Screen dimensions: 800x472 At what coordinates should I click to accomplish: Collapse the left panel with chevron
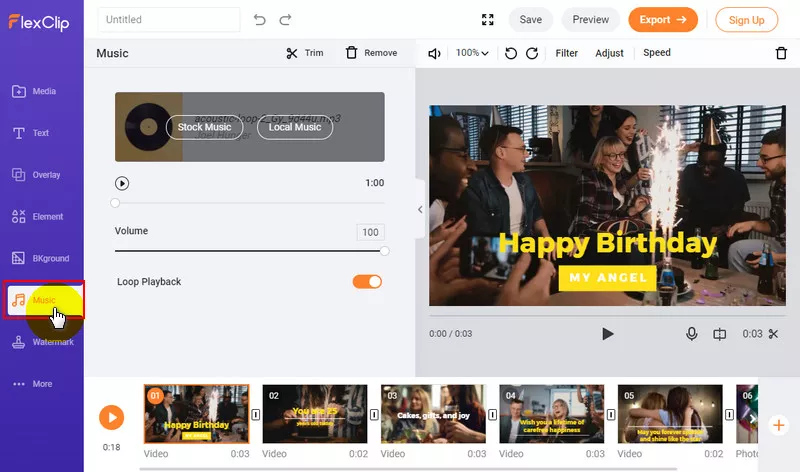(420, 209)
